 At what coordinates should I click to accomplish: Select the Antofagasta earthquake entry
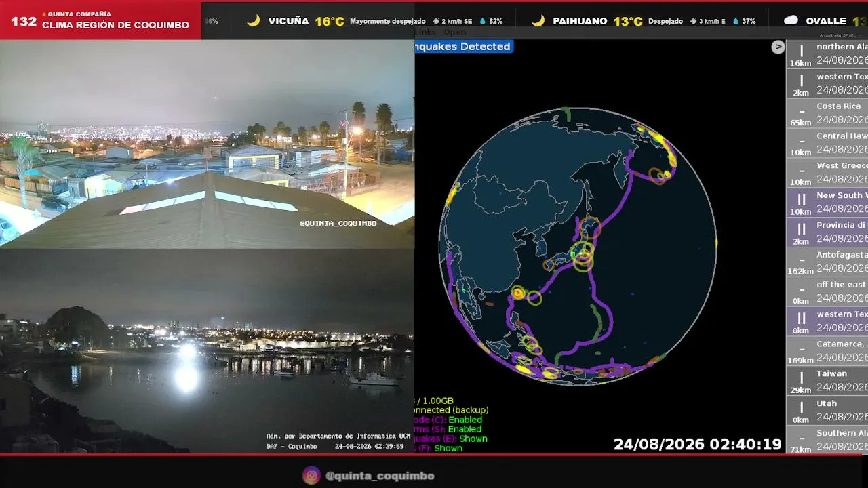click(x=827, y=263)
